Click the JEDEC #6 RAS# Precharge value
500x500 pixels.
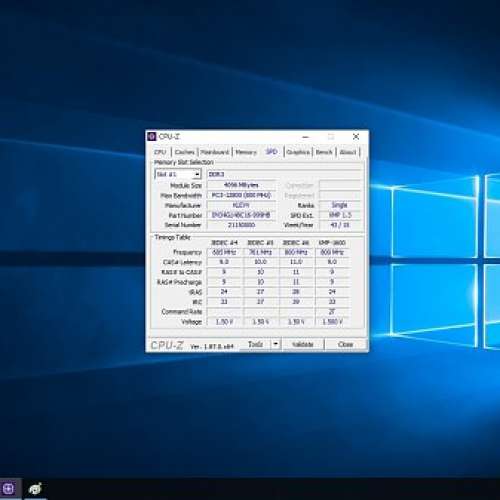pos(296,282)
